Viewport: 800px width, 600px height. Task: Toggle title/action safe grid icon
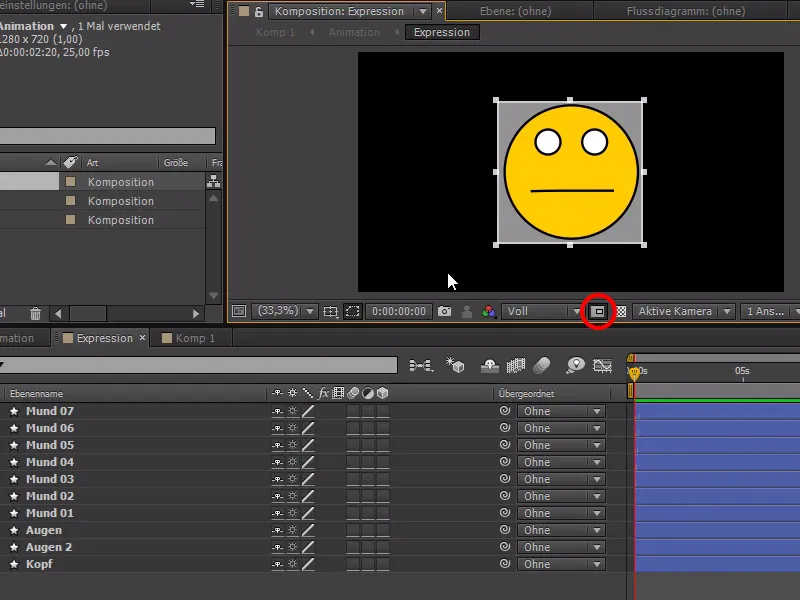tap(330, 311)
